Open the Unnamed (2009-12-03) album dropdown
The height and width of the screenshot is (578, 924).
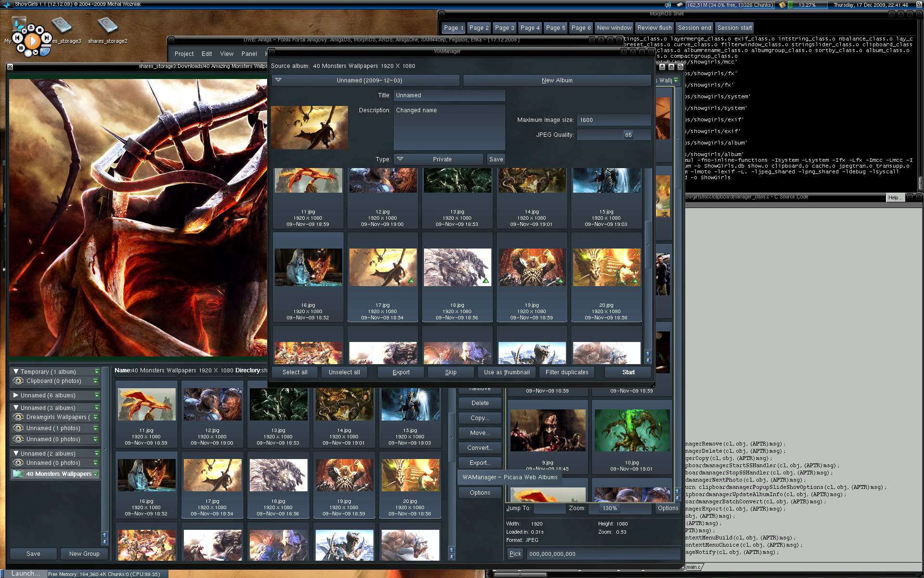click(x=366, y=80)
